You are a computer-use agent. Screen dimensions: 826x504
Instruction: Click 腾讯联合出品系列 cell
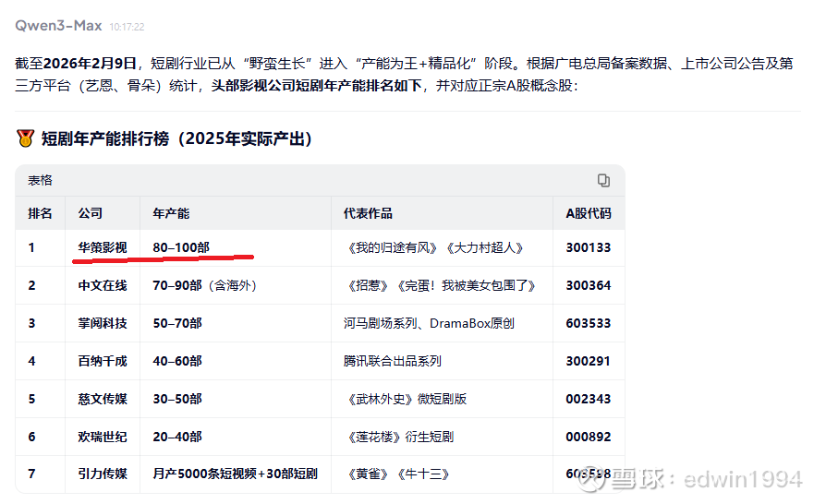(x=393, y=361)
